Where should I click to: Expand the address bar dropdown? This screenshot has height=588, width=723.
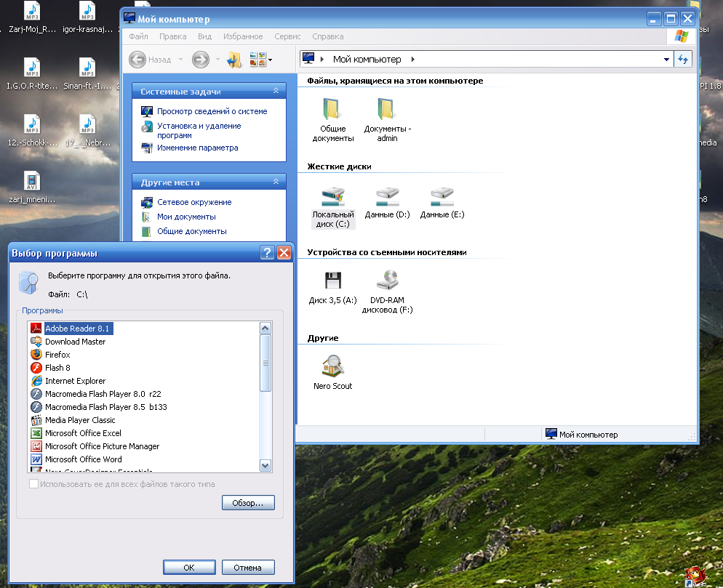tap(667, 60)
